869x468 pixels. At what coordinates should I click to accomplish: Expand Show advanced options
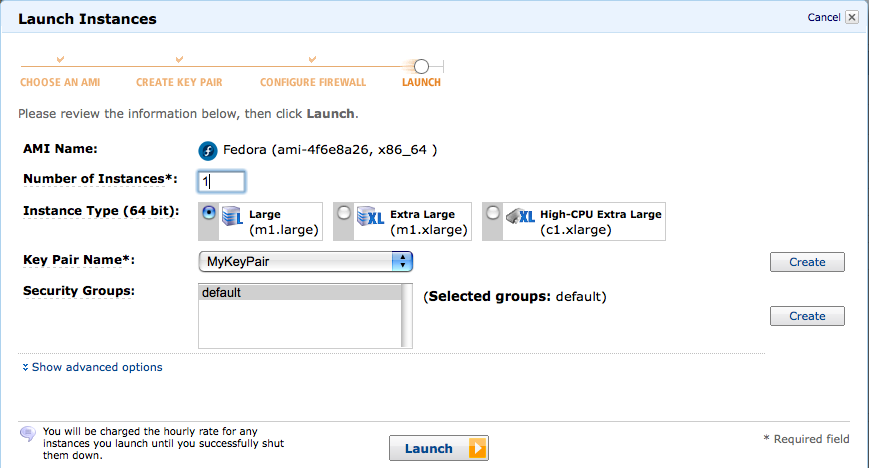[x=97, y=367]
